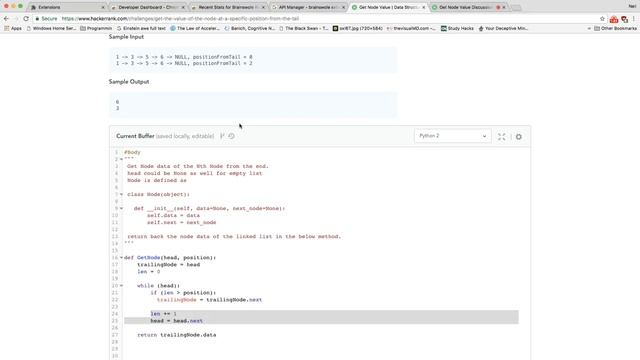Image resolution: width=640 pixels, height=360 pixels.
Task: Click code line 'head = head.next'
Action: click(176, 321)
